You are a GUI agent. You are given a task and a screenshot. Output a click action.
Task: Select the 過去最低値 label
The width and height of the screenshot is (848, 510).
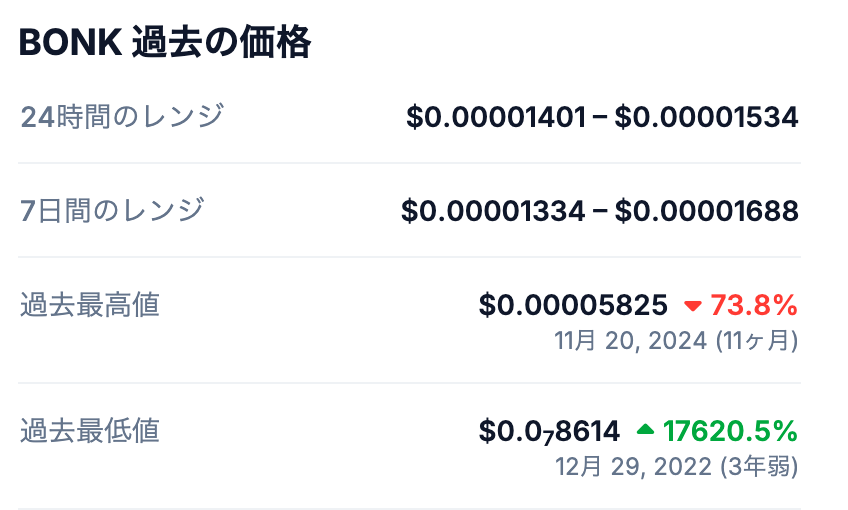click(90, 430)
